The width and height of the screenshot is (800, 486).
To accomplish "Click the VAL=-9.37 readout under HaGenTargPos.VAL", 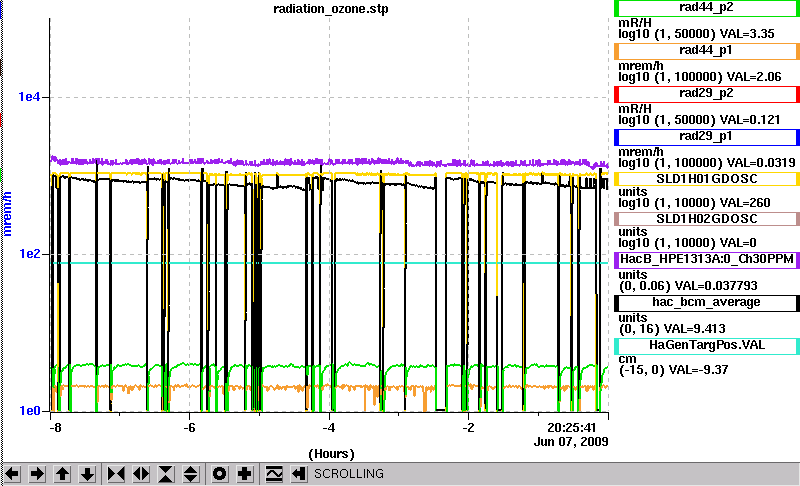I will pos(698,370).
